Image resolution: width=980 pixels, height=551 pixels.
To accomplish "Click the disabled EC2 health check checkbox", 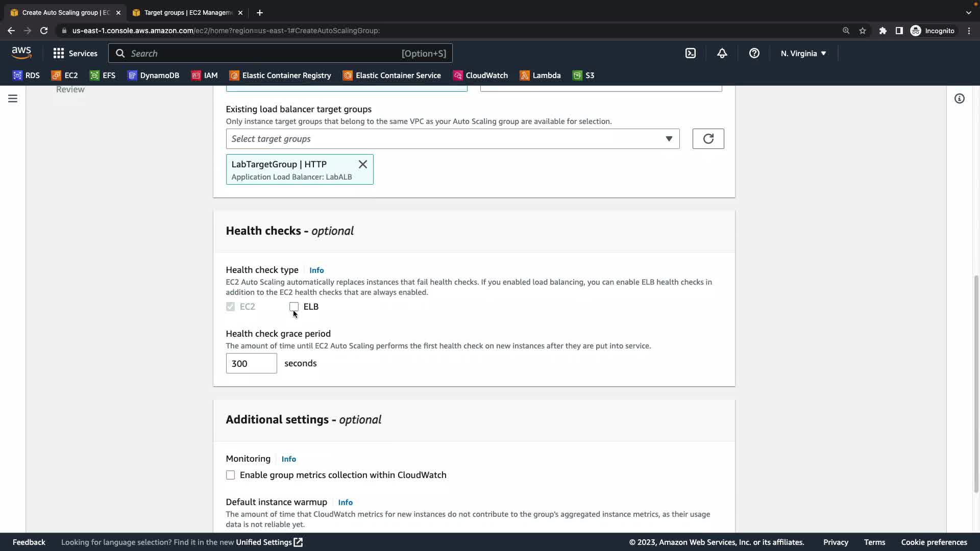I will [231, 307].
